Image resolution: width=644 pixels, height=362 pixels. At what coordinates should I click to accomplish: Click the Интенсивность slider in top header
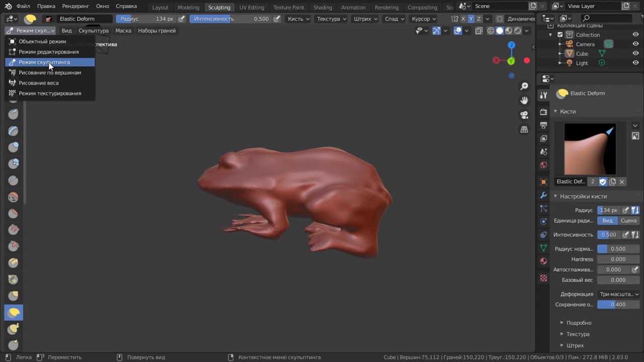click(231, 19)
